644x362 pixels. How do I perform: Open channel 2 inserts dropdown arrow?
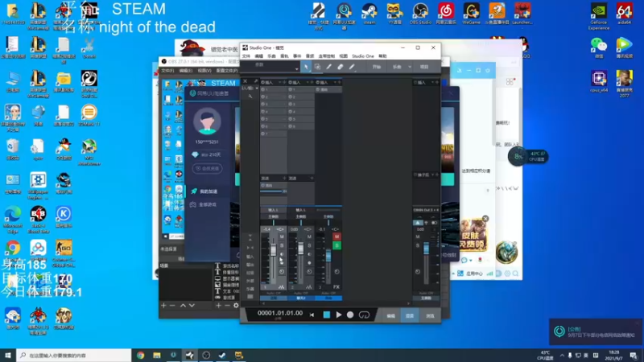(308, 83)
